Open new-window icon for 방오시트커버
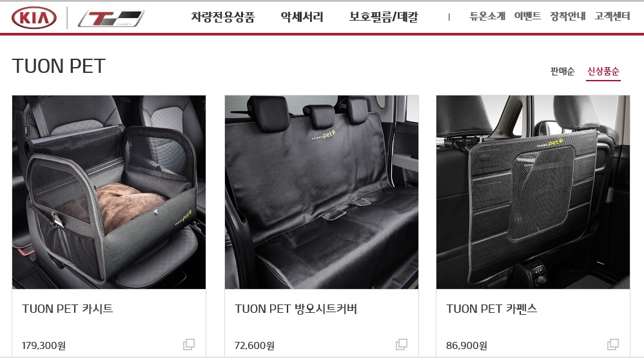This screenshot has width=644, height=358. point(402,344)
